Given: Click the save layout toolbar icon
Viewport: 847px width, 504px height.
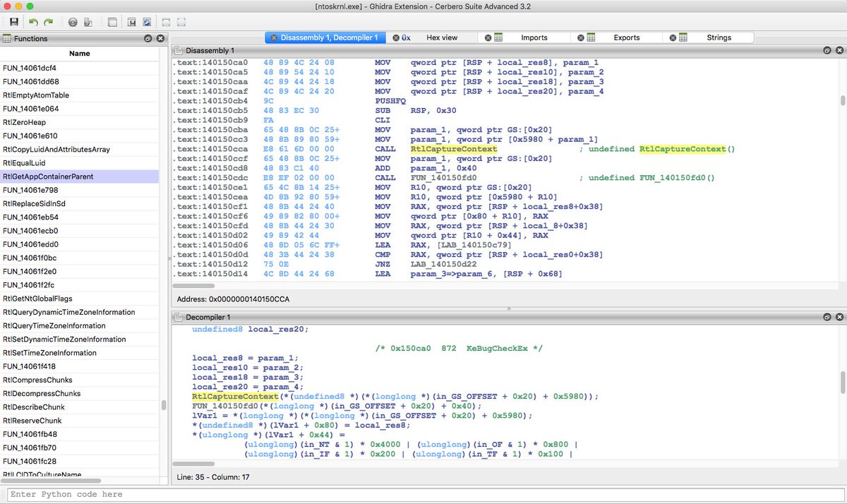Looking at the screenshot, I should pos(131,23).
